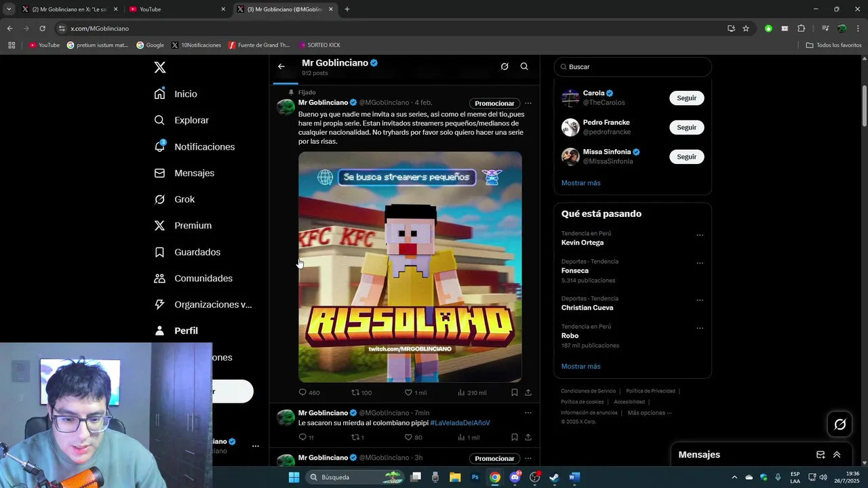Image resolution: width=868 pixels, height=488 pixels.
Task: Open a new browser tab
Action: click(x=347, y=9)
